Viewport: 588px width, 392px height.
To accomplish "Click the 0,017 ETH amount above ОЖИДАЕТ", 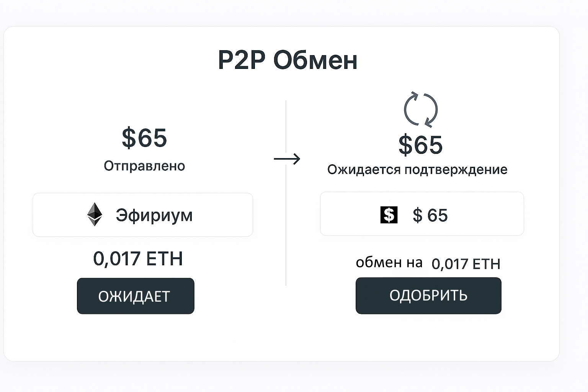I will point(138,259).
